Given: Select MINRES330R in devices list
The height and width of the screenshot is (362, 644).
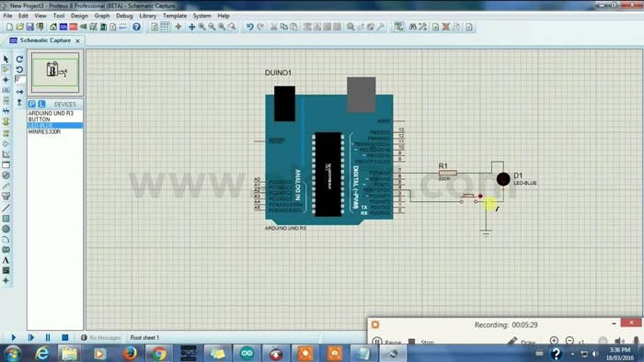Looking at the screenshot, I should 44,131.
